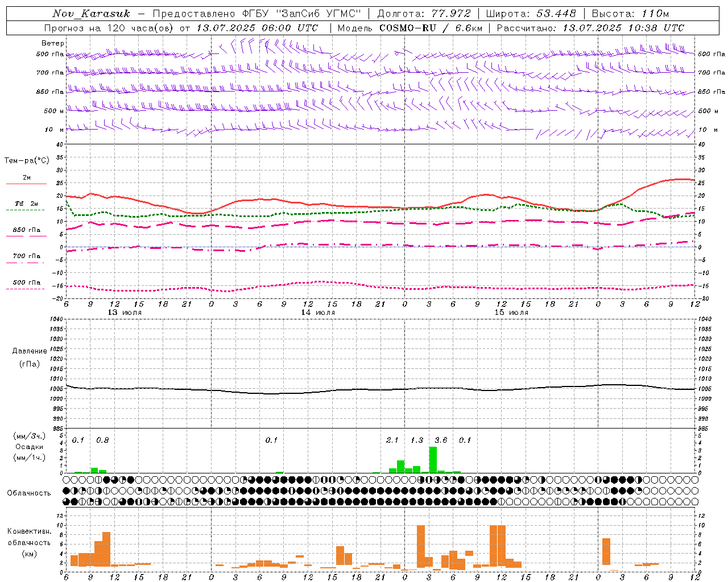Viewport: 728px width, 582px height.
Task: Click the Td 2м dew point legend label
Action: 27,203
